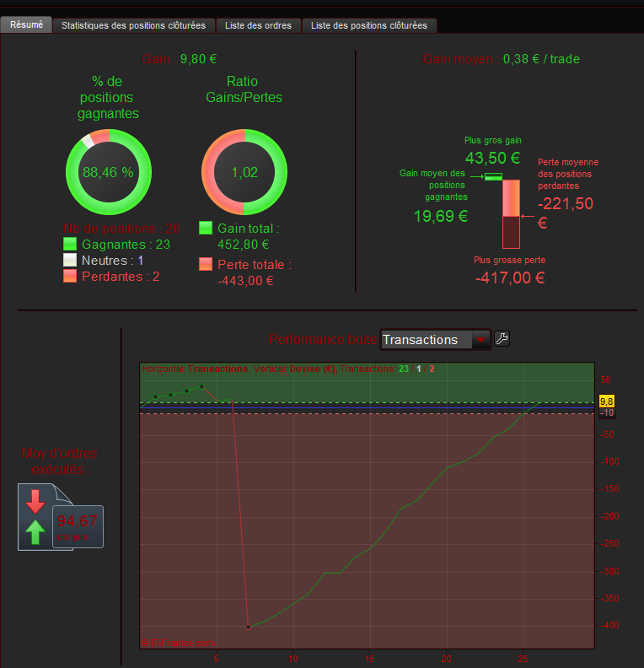Viewport: 644px width, 668px height.
Task: Open Statistiques des positions clôturées tab
Action: (134, 25)
